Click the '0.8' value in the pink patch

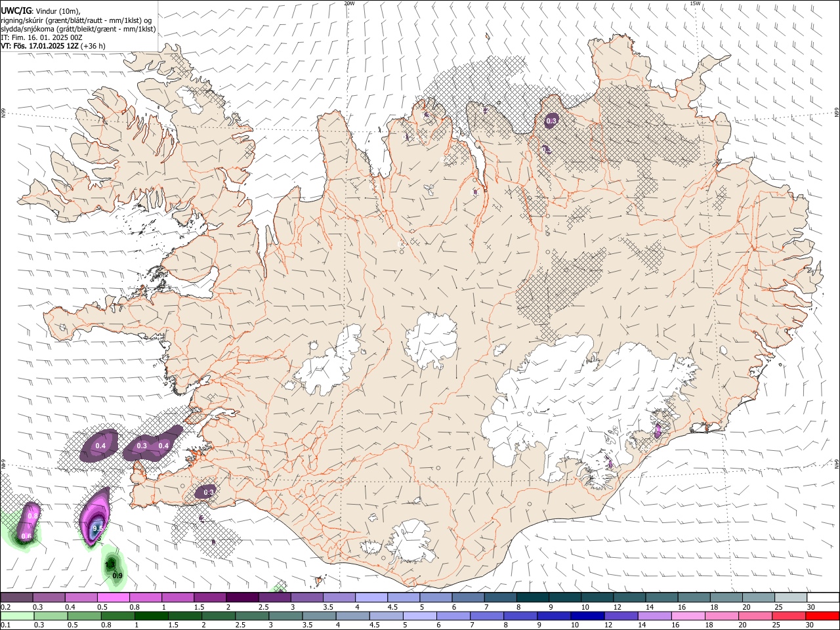[33, 517]
